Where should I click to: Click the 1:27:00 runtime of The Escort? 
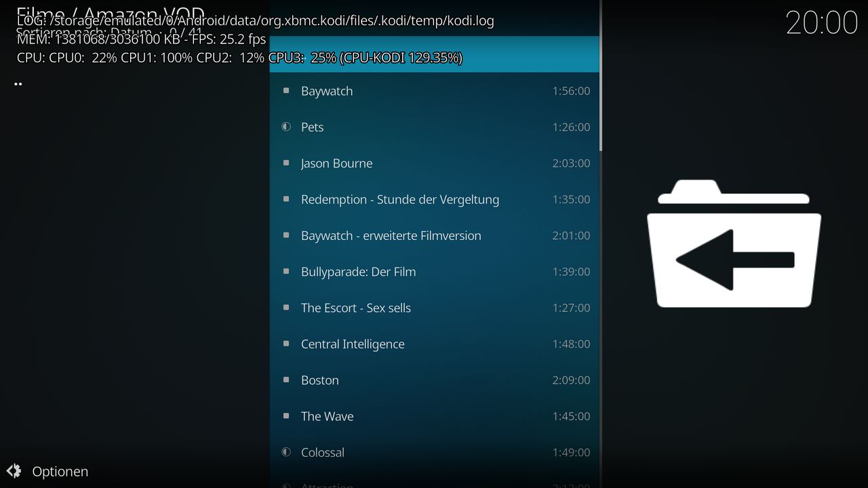[x=571, y=308]
